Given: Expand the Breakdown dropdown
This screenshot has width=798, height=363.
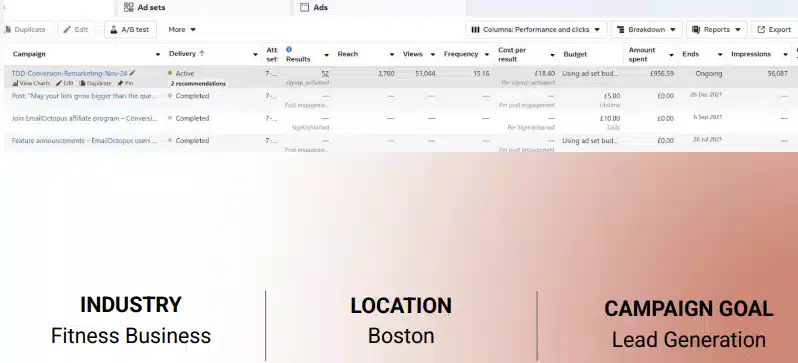Looking at the screenshot, I should pyautogui.click(x=646, y=30).
